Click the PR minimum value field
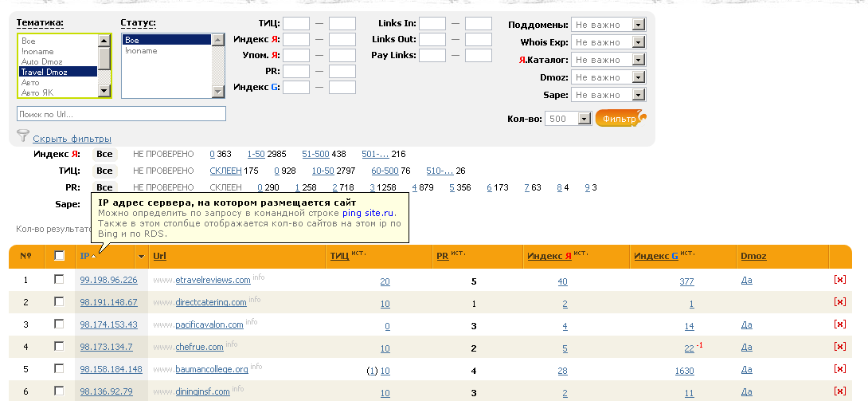The width and height of the screenshot is (868, 401). [x=296, y=72]
